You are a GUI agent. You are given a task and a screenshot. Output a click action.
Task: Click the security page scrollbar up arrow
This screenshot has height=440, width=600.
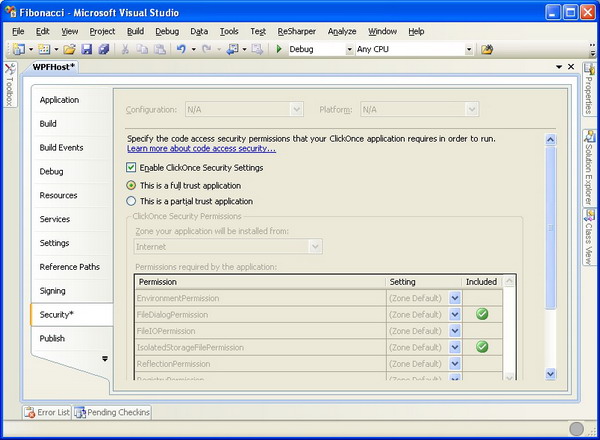point(550,140)
